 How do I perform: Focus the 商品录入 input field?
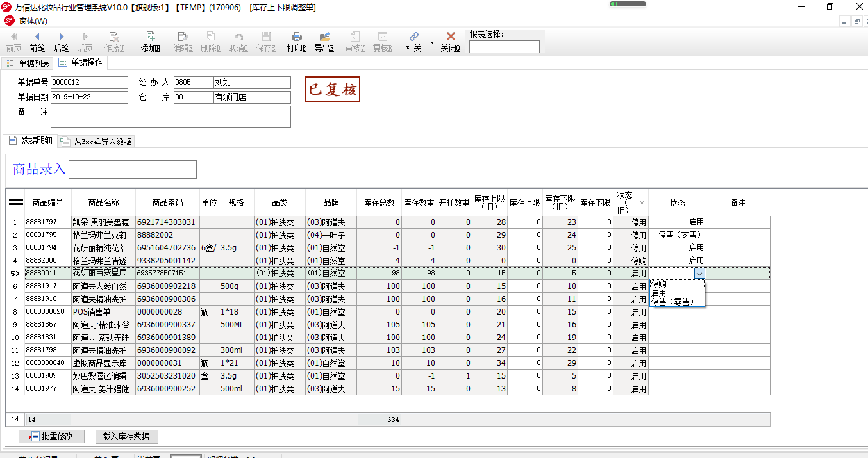click(x=132, y=169)
